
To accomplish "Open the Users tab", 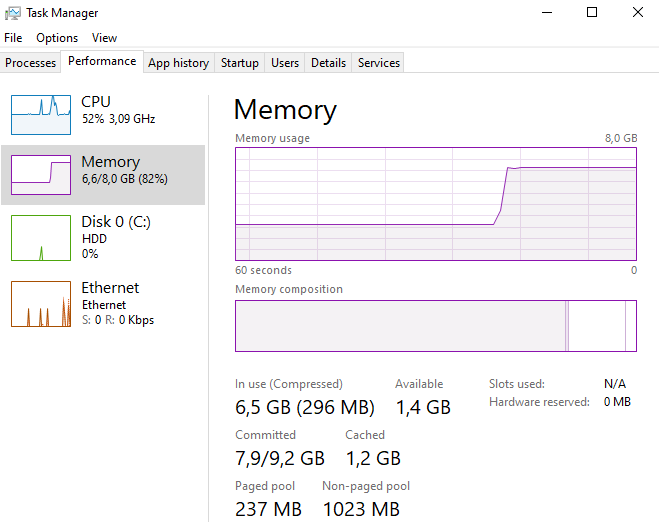I will 285,63.
